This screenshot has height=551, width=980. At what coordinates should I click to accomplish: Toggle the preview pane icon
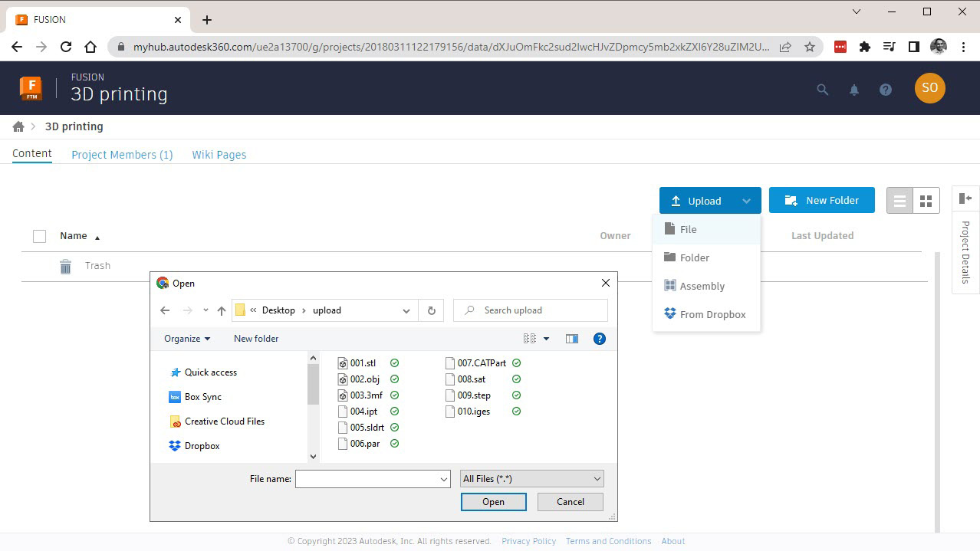pyautogui.click(x=572, y=339)
